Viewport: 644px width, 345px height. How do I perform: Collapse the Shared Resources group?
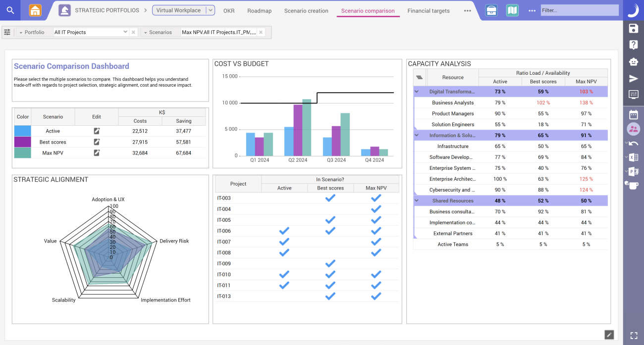(417, 200)
